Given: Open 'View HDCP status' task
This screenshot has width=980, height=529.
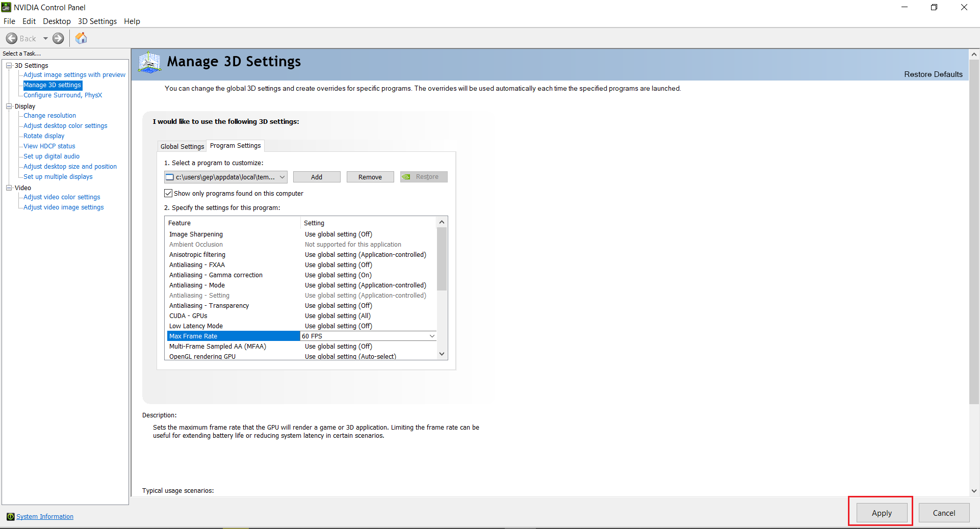Looking at the screenshot, I should pos(49,146).
